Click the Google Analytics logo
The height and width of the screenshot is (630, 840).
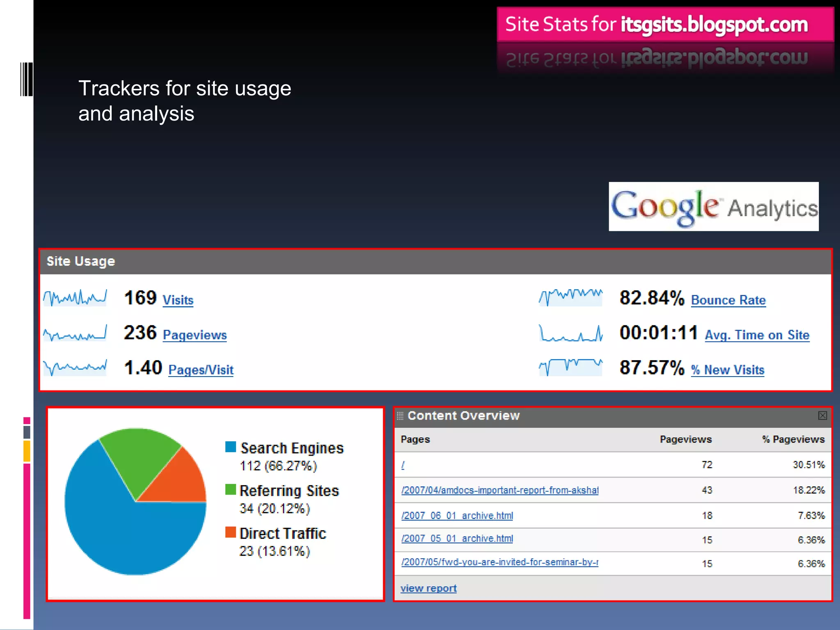coord(714,206)
